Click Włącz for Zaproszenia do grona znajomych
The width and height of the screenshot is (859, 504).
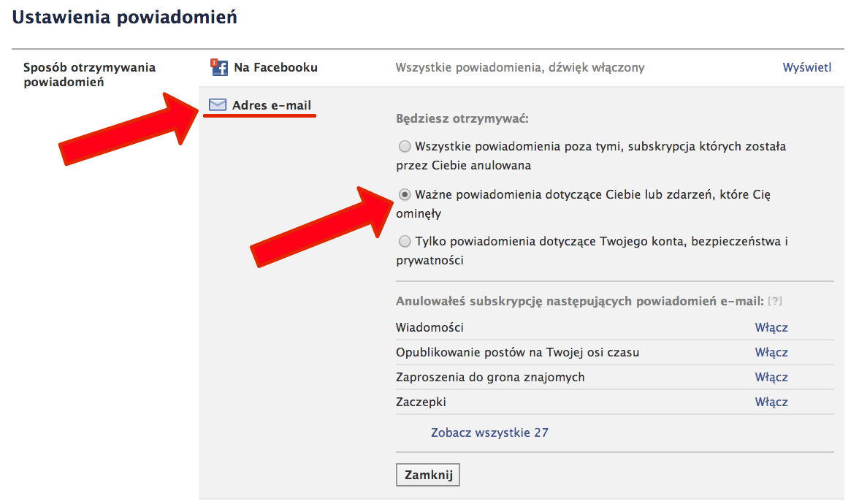[771, 377]
